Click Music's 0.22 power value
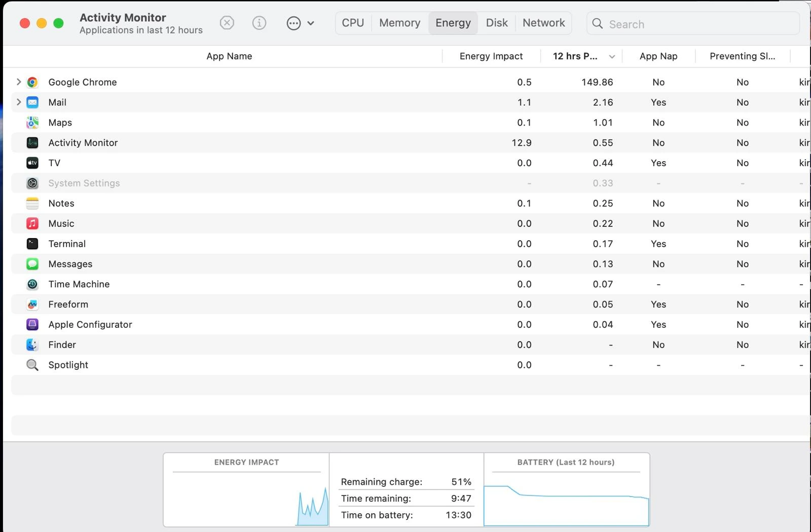 603,223
